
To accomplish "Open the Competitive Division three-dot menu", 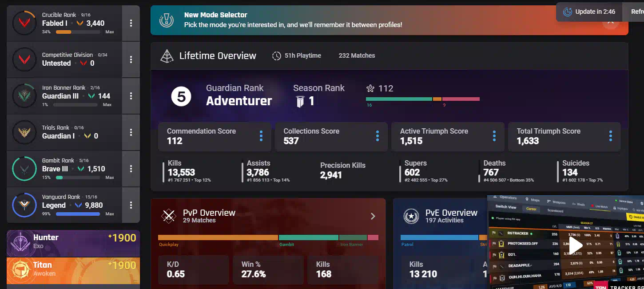I will coord(131,59).
